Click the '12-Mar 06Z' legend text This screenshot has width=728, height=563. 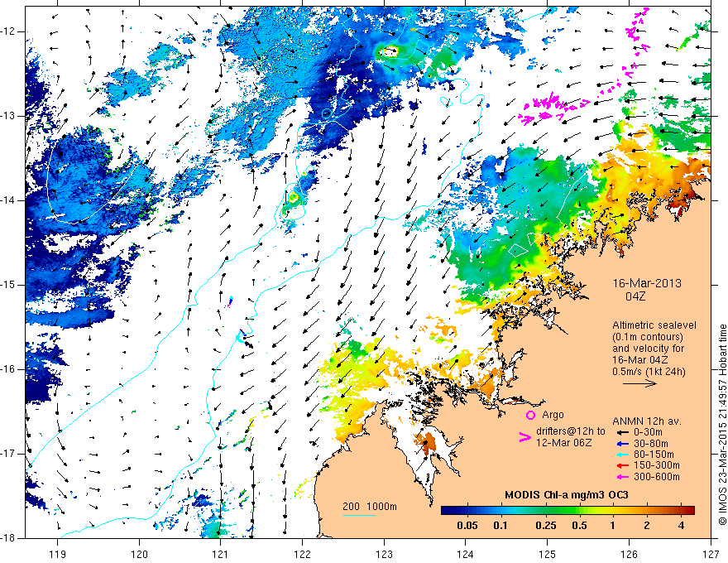(564, 443)
